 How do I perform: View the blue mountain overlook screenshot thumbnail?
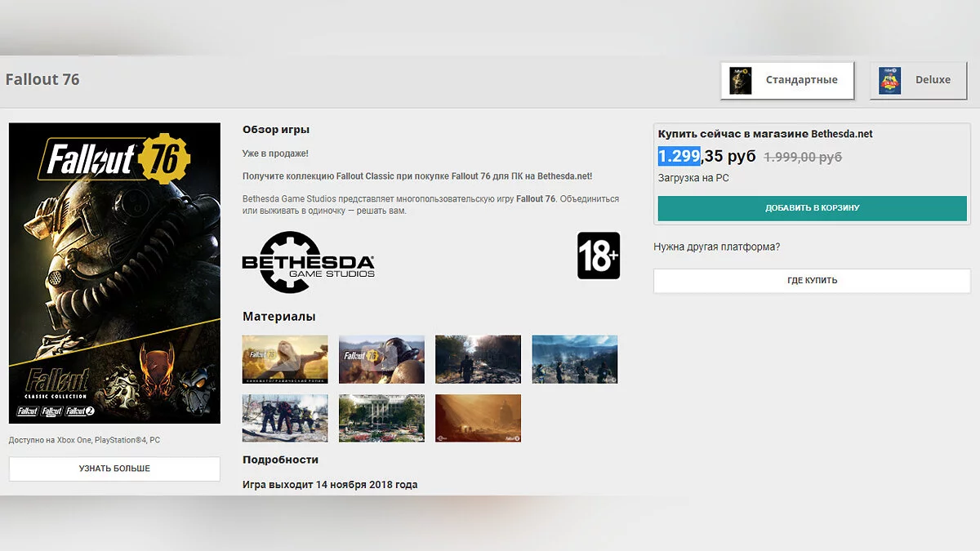[x=574, y=359]
